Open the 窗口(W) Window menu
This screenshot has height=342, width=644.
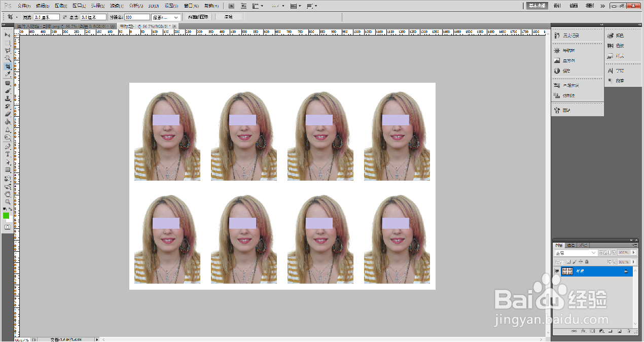pos(191,6)
